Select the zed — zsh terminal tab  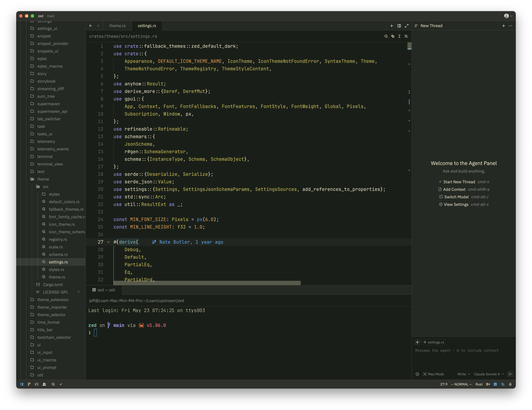tap(104, 290)
